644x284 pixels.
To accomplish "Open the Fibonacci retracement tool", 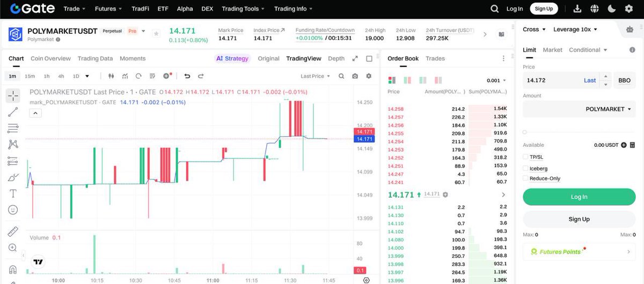I will [x=13, y=128].
